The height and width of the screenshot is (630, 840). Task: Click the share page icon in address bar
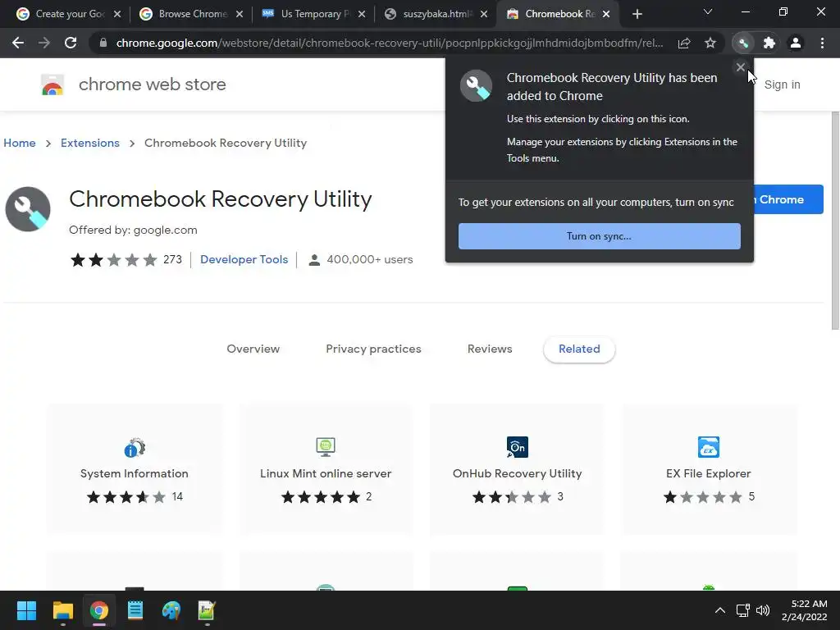click(x=684, y=43)
